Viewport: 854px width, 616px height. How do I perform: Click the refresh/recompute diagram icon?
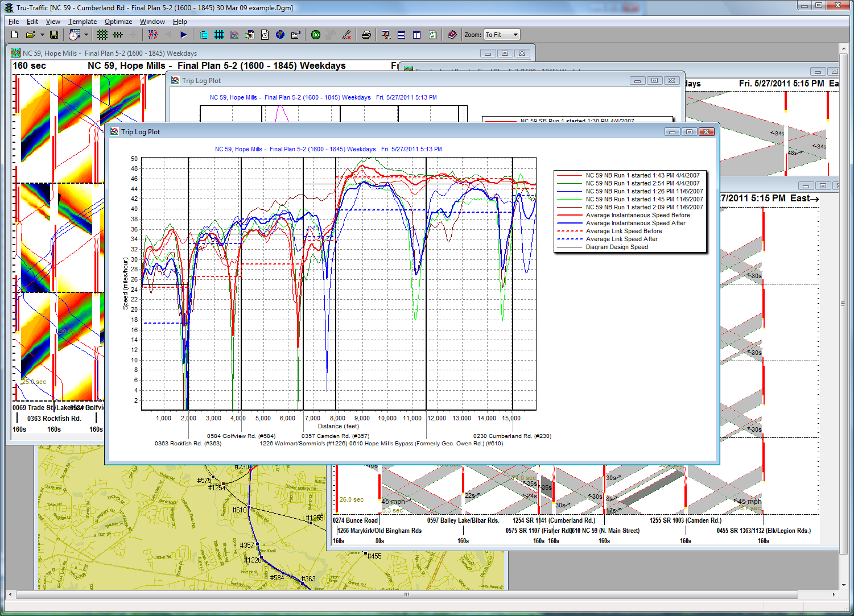click(432, 35)
